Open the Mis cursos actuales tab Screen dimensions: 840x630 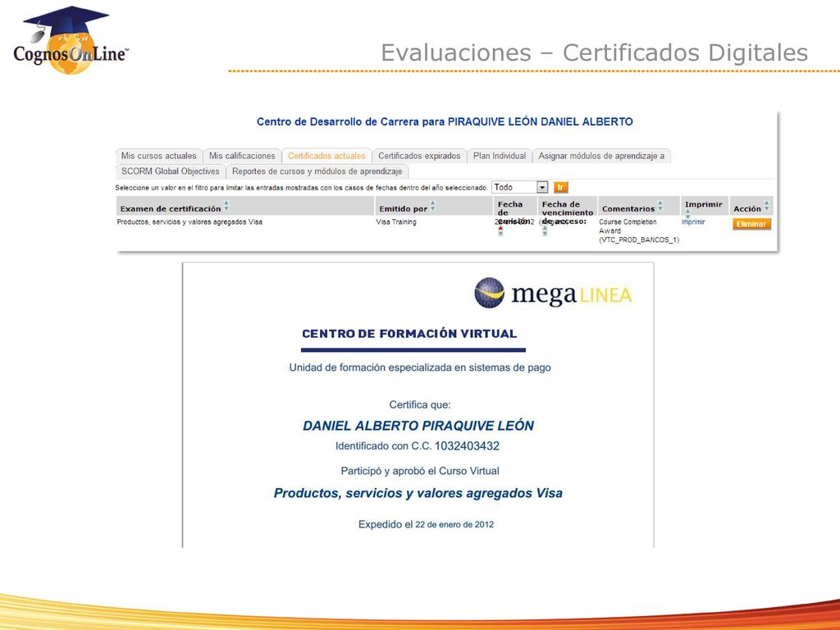click(x=158, y=156)
